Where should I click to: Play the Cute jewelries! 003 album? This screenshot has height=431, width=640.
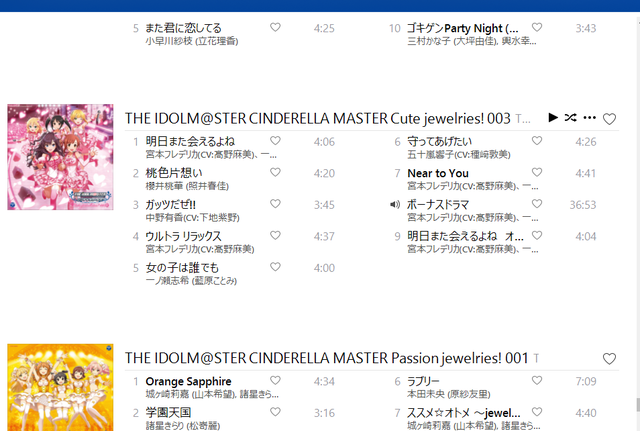553,118
